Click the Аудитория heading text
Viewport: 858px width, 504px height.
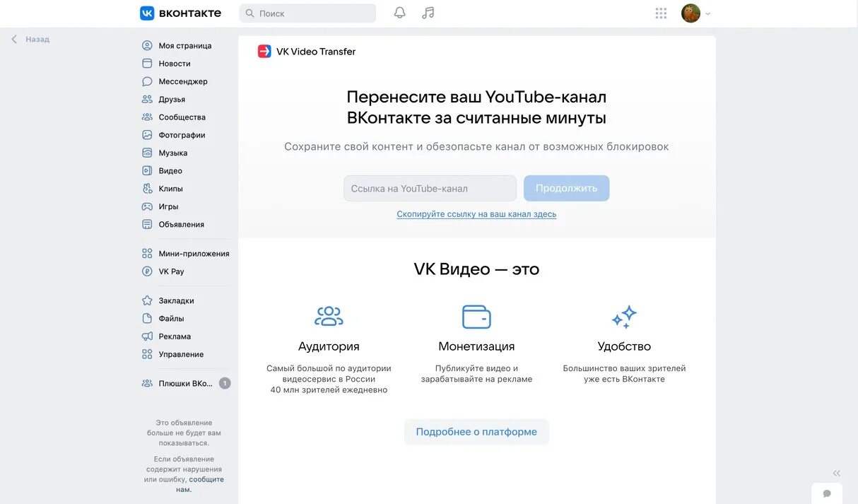coord(329,346)
